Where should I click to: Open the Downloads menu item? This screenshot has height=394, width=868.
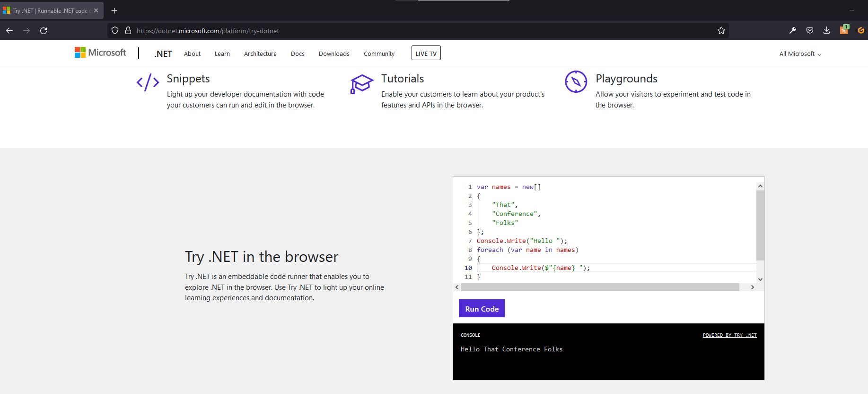(334, 54)
